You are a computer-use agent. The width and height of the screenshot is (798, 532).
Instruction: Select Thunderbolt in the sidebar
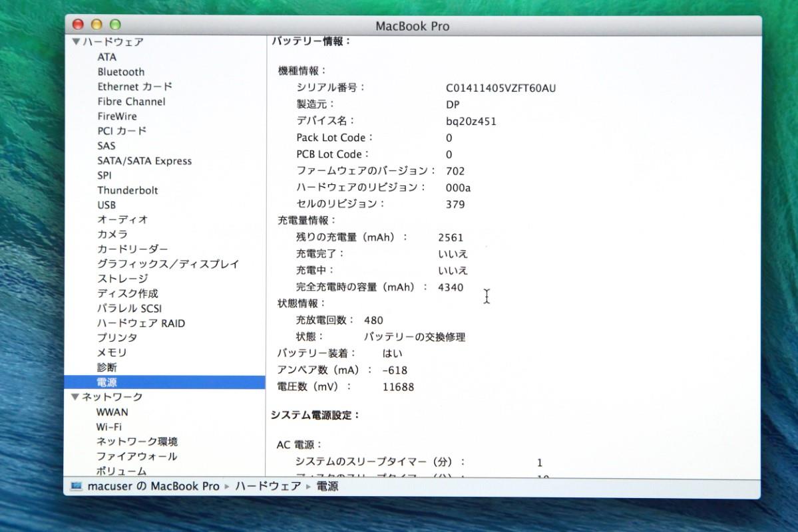click(128, 190)
